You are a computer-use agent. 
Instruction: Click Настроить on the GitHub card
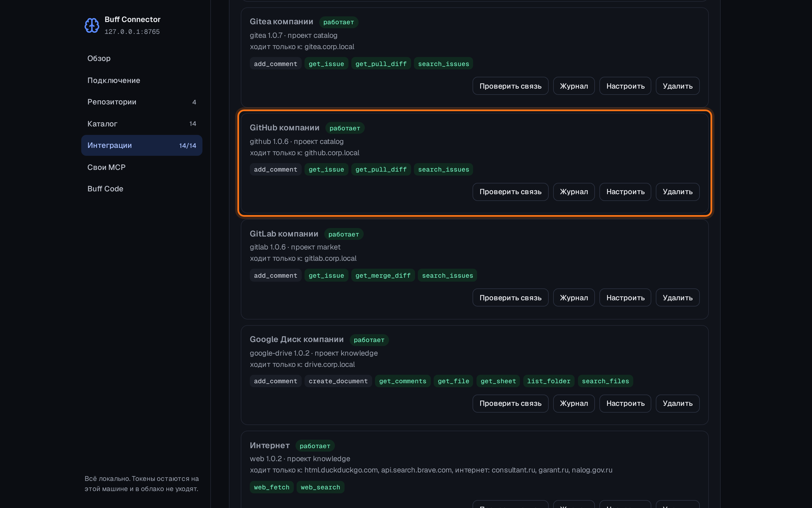tap(625, 192)
